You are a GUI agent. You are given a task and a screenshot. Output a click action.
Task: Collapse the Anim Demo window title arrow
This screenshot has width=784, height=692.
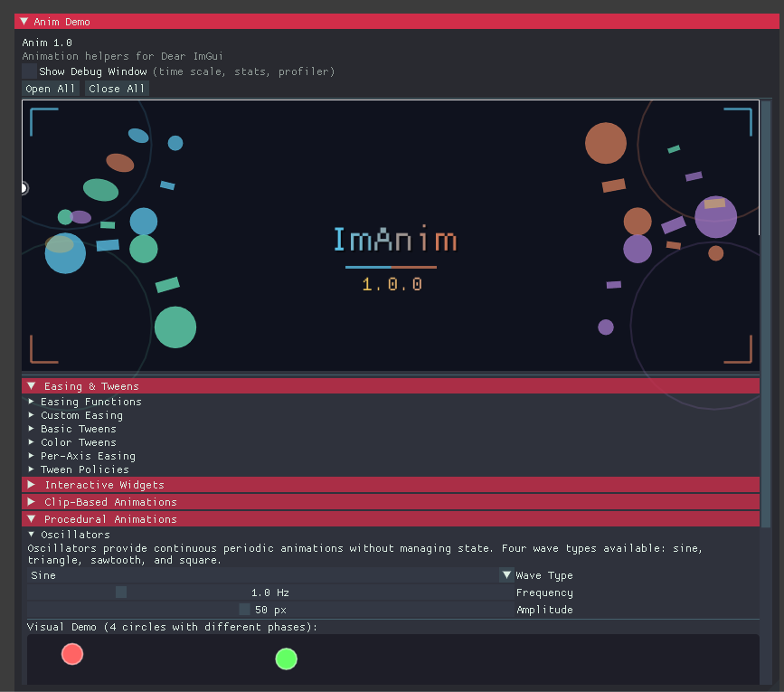24,22
